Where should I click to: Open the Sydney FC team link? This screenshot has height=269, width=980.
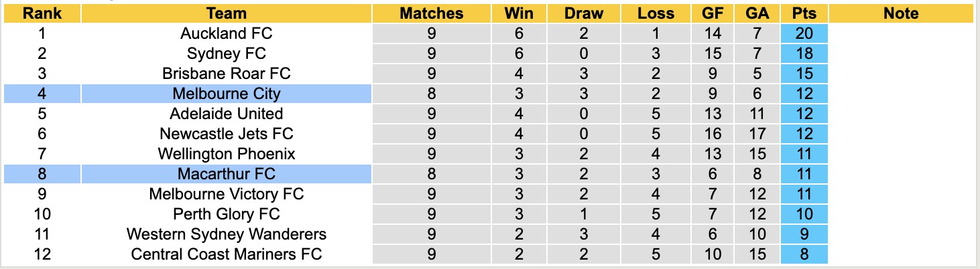227,54
